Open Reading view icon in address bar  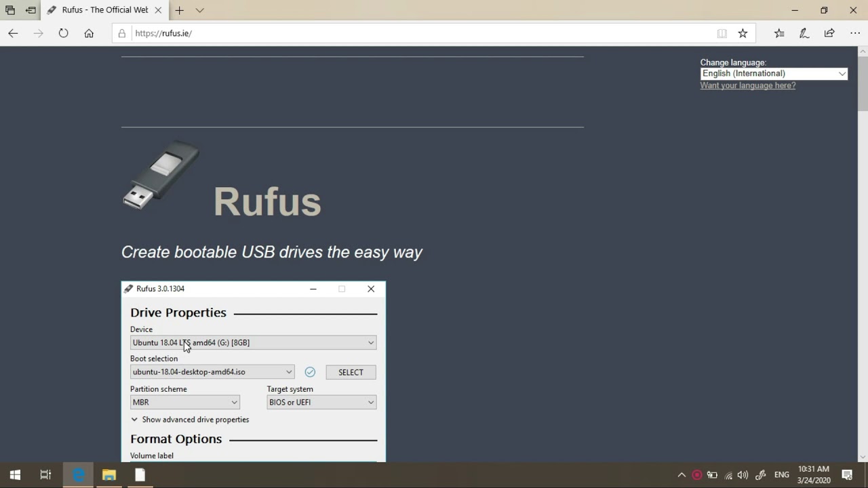click(x=722, y=33)
